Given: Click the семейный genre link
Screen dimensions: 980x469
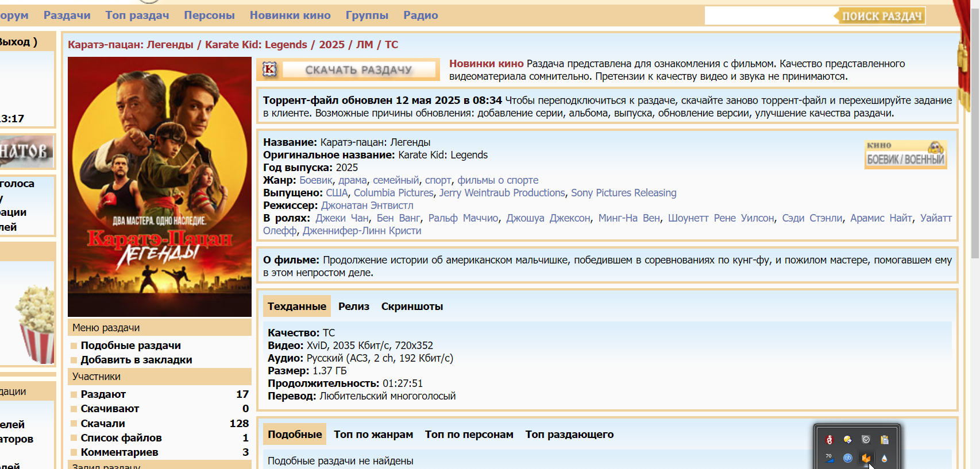Looking at the screenshot, I should 396,180.
